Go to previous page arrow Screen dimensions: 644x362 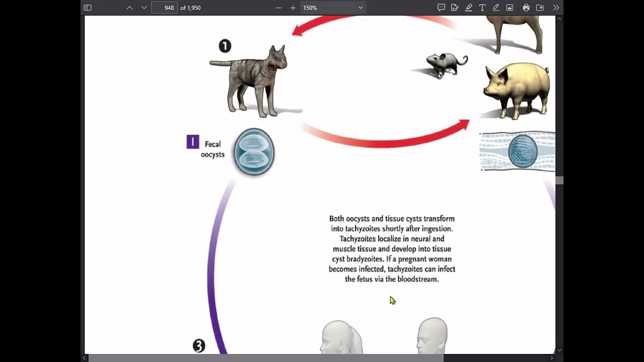(129, 8)
